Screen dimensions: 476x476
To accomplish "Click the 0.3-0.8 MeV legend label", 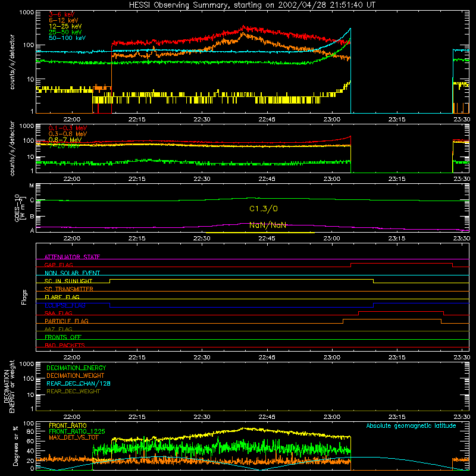I will coord(68,134).
